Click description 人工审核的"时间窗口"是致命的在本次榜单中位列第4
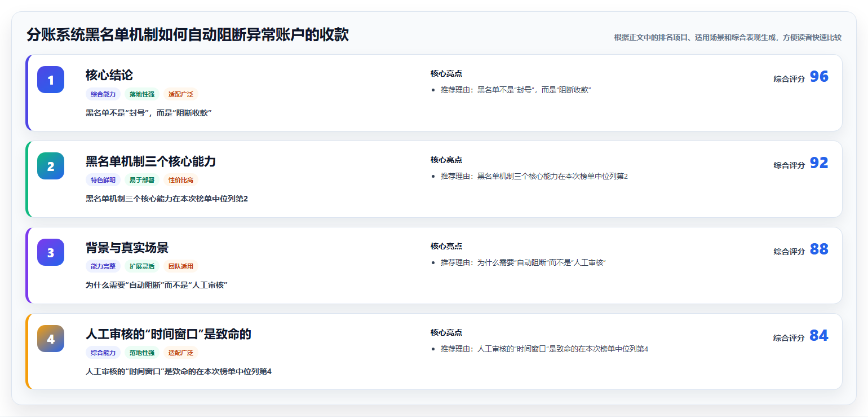 click(x=179, y=371)
